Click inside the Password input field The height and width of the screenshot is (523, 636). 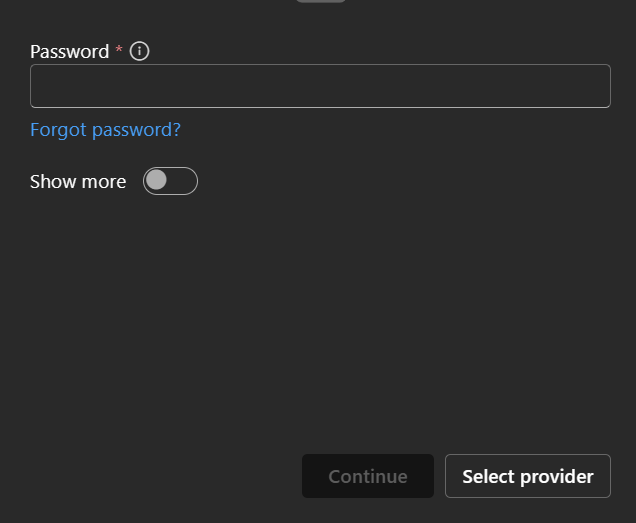[320, 86]
